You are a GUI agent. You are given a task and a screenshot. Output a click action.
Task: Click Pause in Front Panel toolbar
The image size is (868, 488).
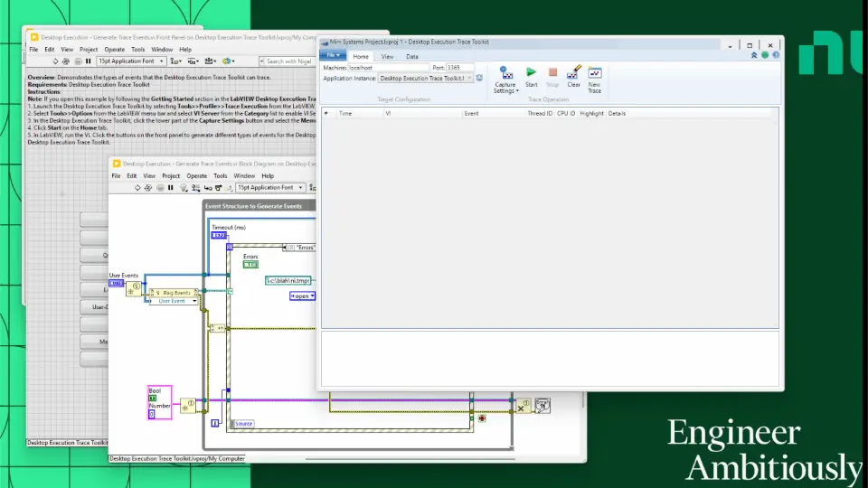click(88, 61)
